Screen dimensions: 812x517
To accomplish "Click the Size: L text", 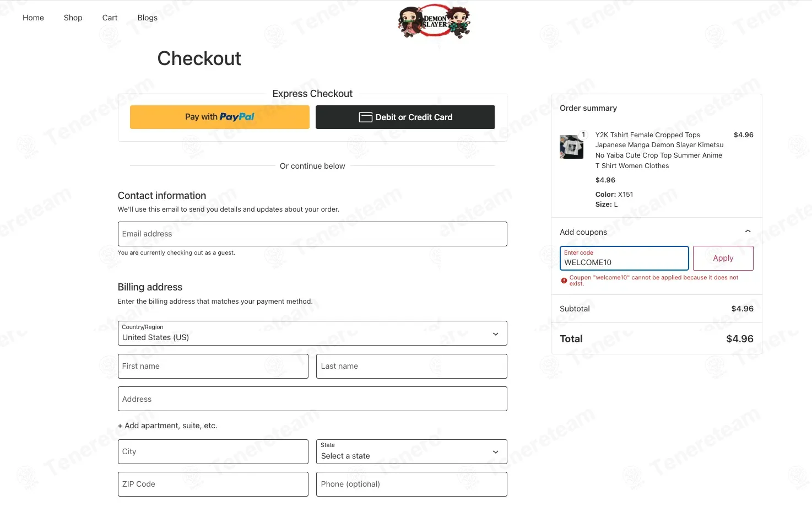I will [607, 204].
